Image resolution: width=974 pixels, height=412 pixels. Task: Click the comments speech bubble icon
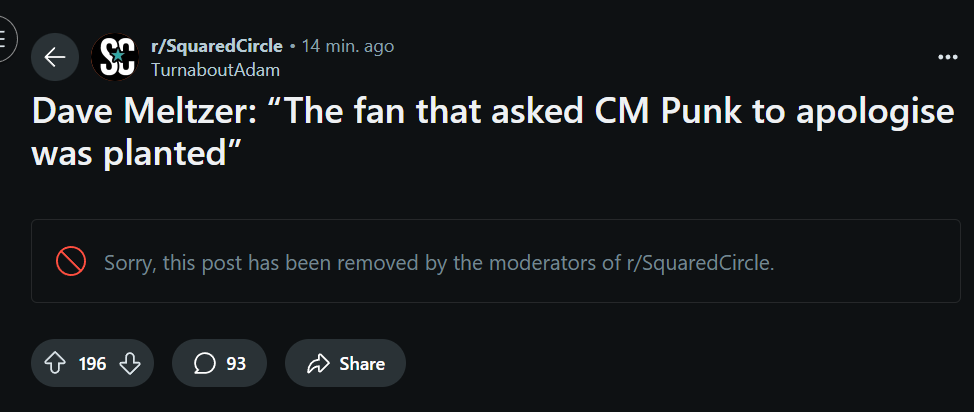(x=205, y=363)
